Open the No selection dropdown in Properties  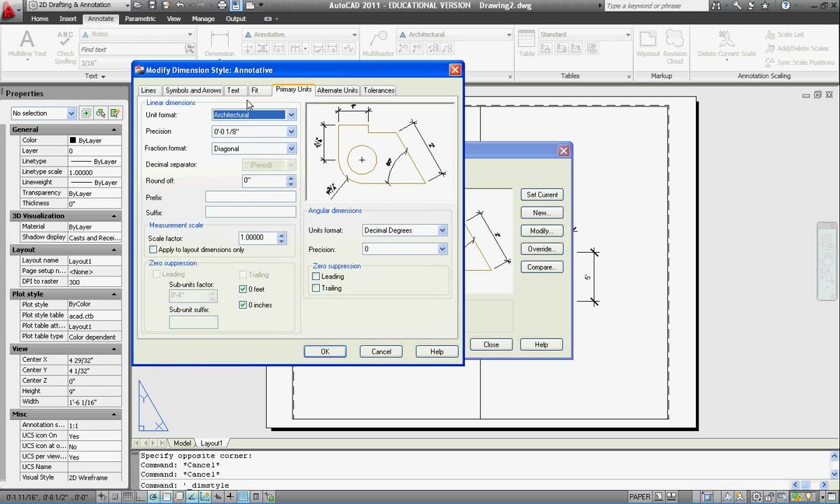pos(43,113)
